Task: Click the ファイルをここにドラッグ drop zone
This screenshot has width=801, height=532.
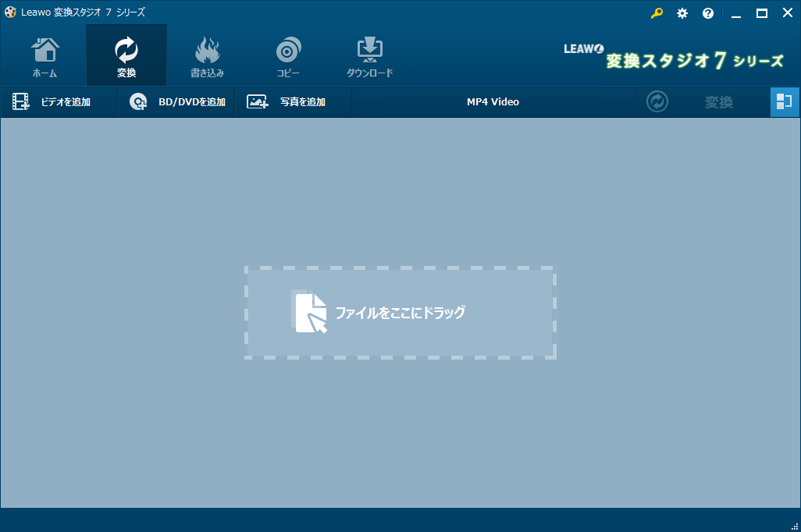Action: (400, 313)
